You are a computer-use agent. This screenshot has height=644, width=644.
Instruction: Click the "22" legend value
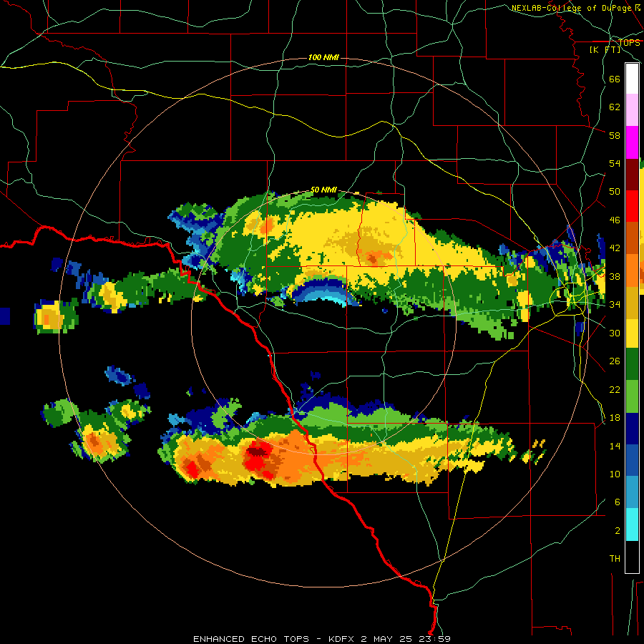click(x=615, y=389)
